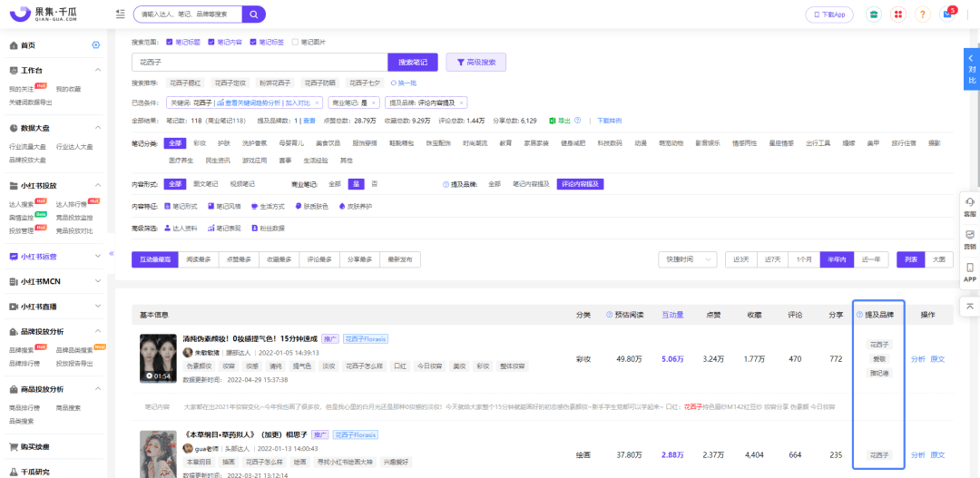The image size is (980, 478).
Task: Remove the 关键词: 花西子 condition tag
Action: click(317, 103)
